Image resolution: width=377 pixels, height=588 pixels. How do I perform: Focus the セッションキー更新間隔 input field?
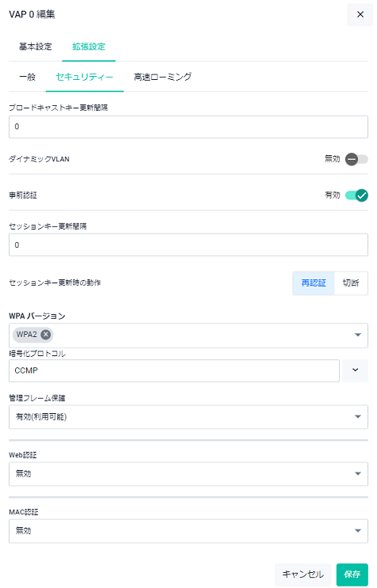(188, 245)
